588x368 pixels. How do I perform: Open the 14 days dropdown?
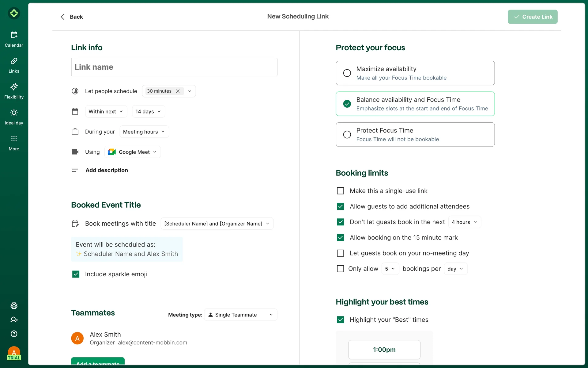148,111
